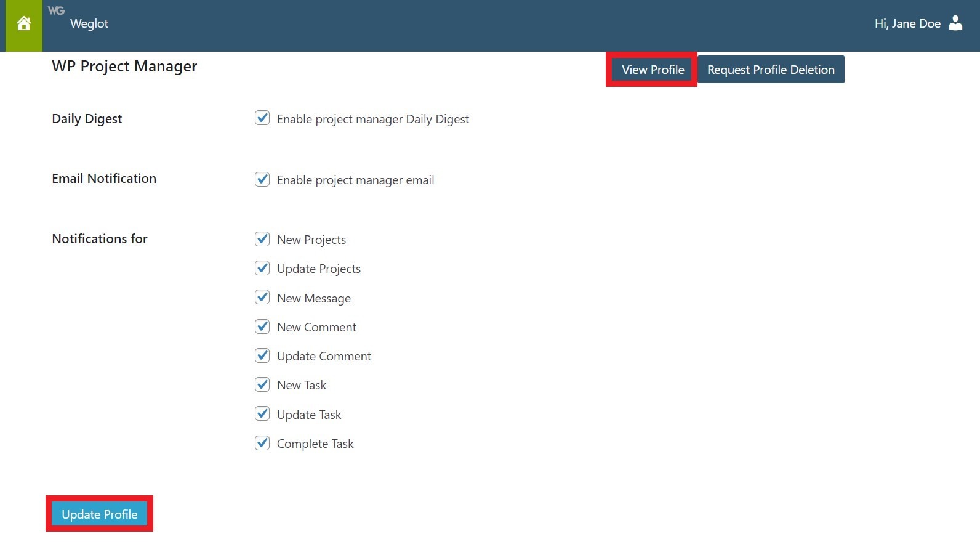Open the green home icon
This screenshot has height=547, width=980.
pyautogui.click(x=24, y=24)
